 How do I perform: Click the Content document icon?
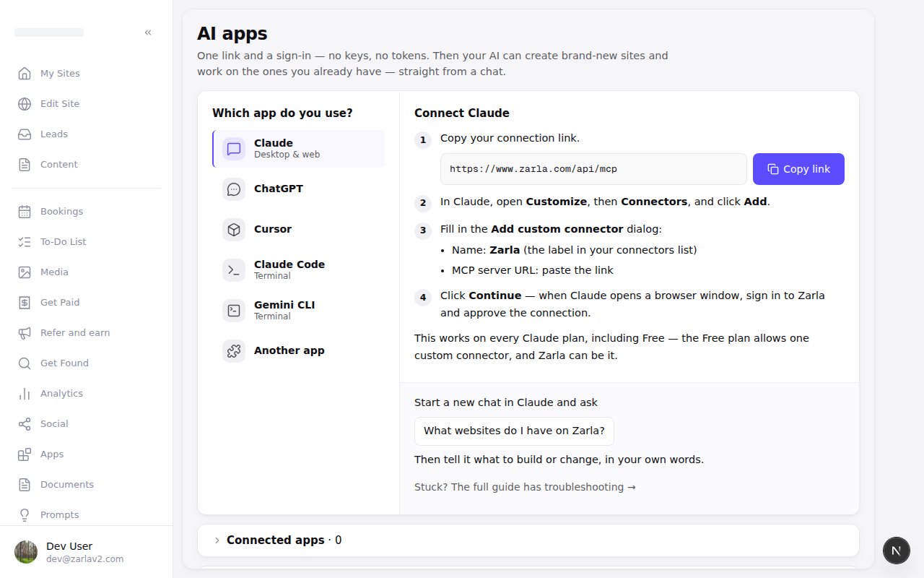coord(25,165)
